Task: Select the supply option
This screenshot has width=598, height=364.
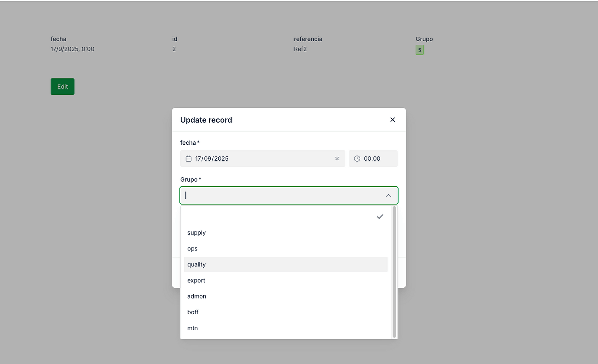Action: [197, 233]
